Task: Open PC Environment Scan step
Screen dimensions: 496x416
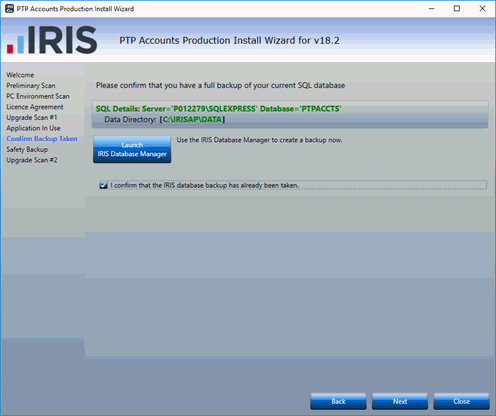Action: click(x=38, y=96)
